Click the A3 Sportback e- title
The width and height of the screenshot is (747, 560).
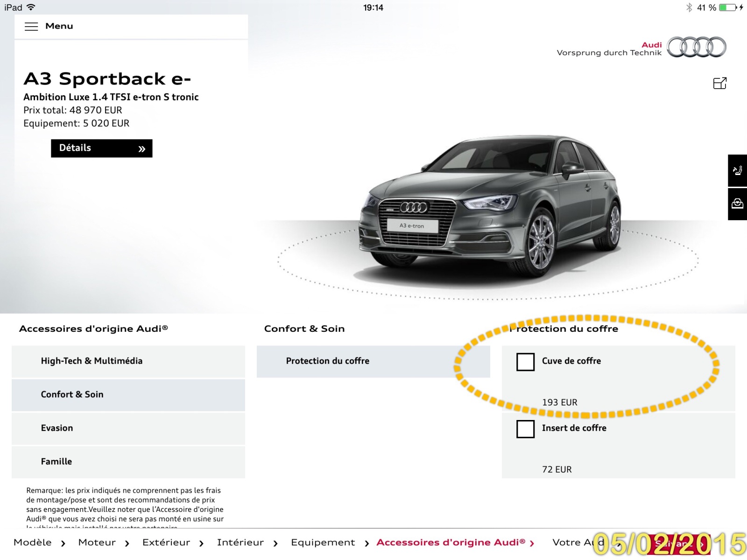tap(107, 79)
